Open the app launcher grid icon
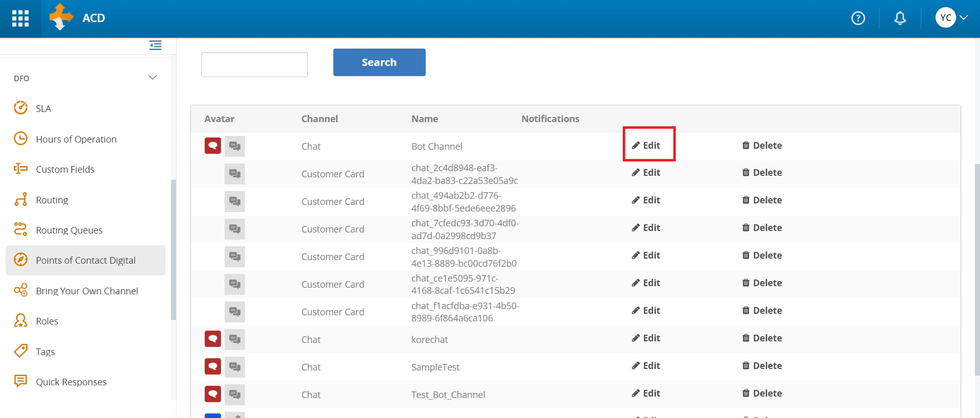Image resolution: width=980 pixels, height=418 pixels. click(x=20, y=18)
